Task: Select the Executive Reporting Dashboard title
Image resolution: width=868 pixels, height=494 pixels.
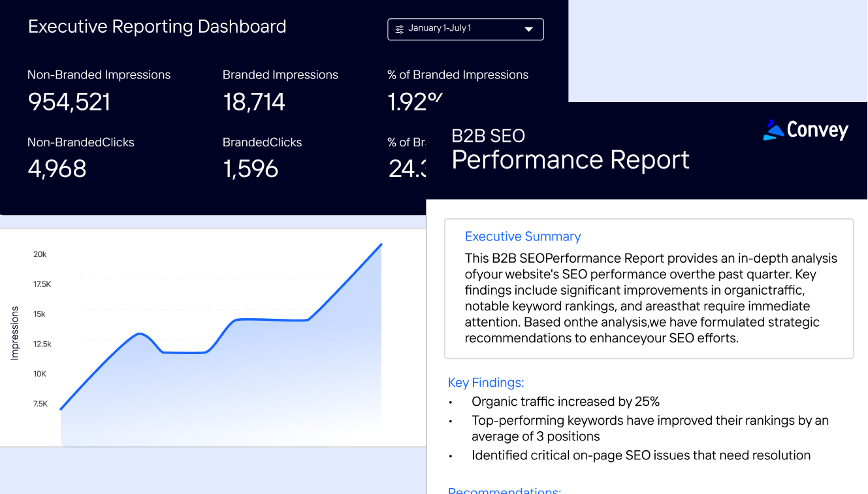Action: (x=157, y=26)
